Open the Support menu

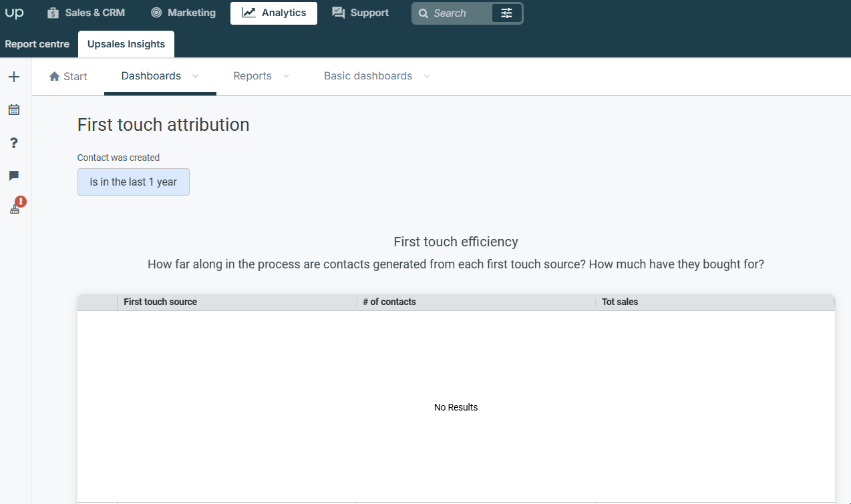click(360, 13)
